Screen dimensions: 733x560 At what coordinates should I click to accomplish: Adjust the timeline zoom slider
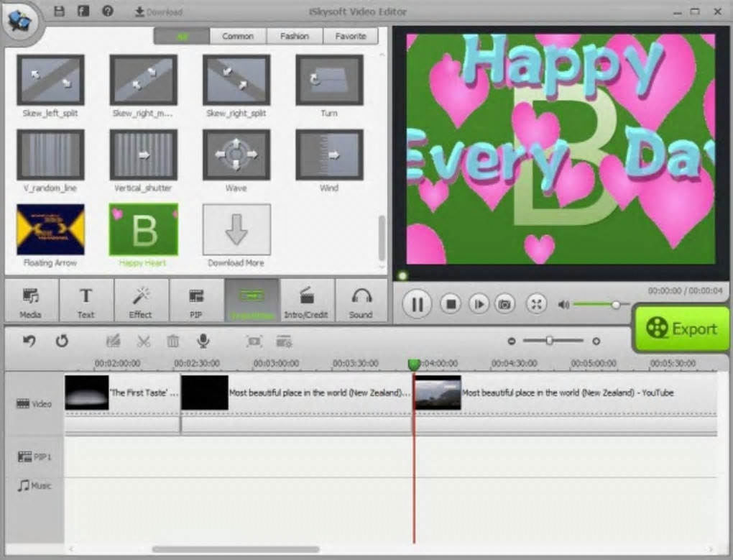(550, 341)
